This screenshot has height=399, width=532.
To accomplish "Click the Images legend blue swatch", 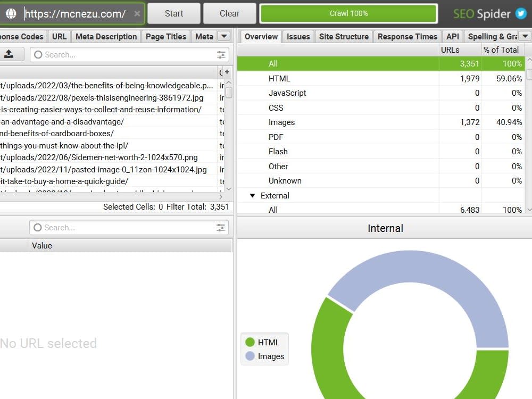I will point(250,356).
